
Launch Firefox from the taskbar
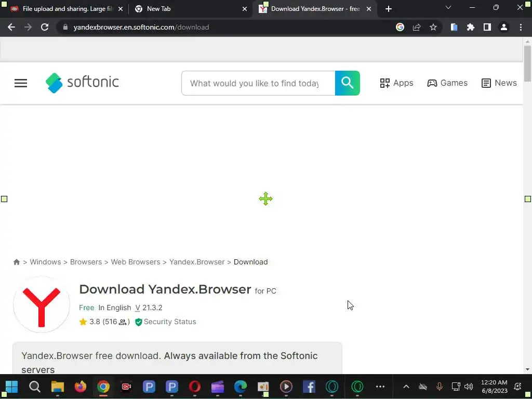81,387
